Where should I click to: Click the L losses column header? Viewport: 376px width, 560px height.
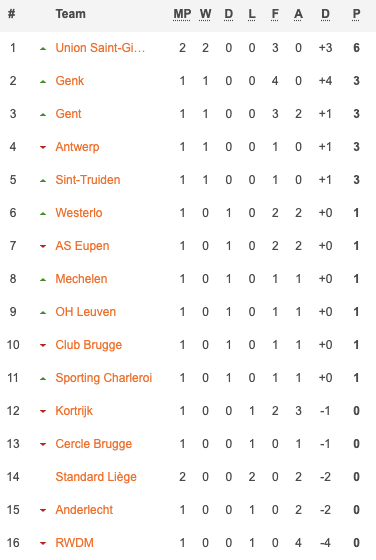(252, 14)
